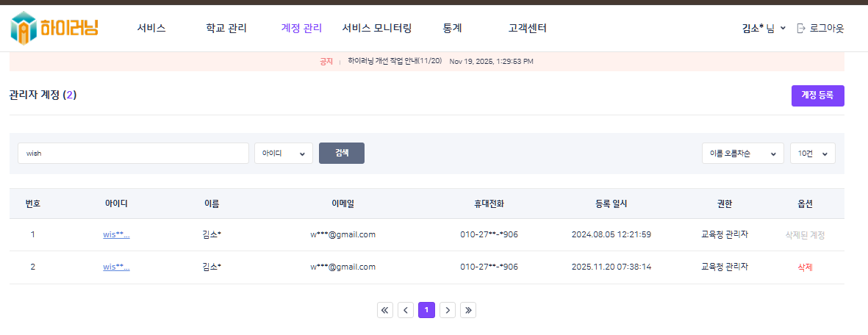Open the 이름 오름차순 sort dropdown
The width and height of the screenshot is (868, 335).
742,154
